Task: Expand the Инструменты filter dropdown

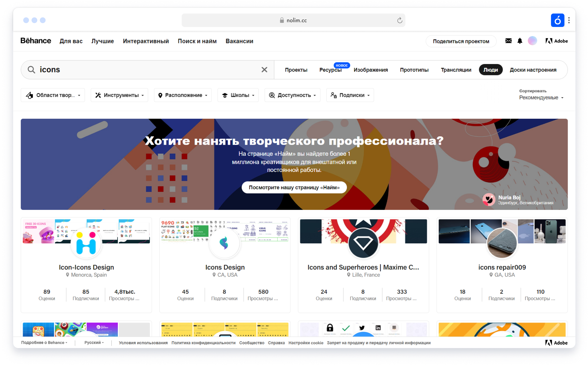Action: (x=119, y=95)
